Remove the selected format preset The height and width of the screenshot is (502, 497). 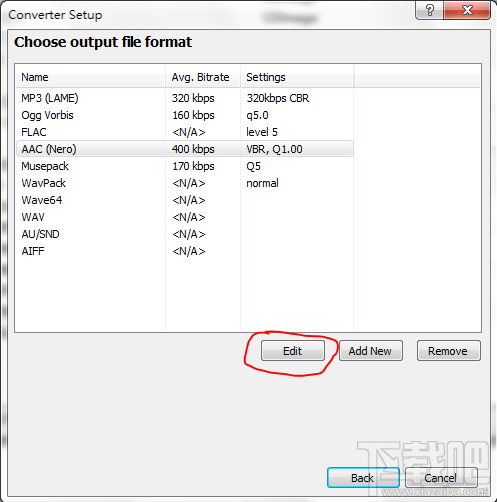coord(449,351)
